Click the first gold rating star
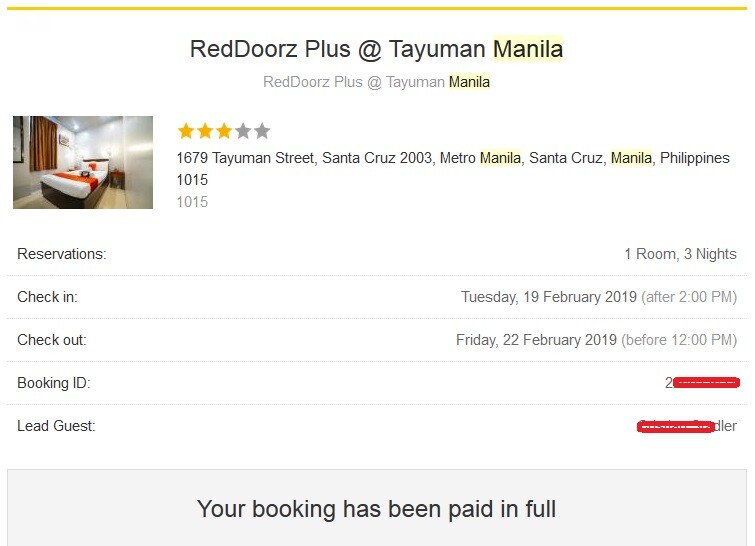Image resolution: width=755 pixels, height=546 pixels. coord(186,131)
